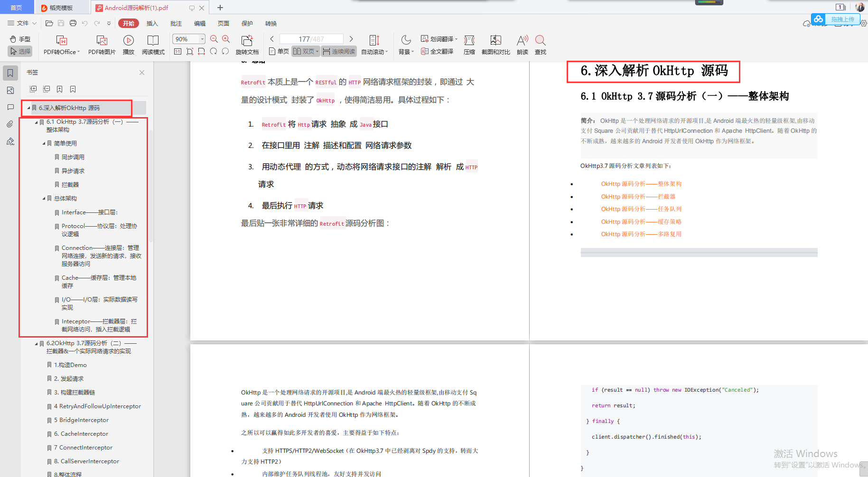The image size is (868, 477).
Task: Open 同步调用 bookmark
Action: coord(73,157)
